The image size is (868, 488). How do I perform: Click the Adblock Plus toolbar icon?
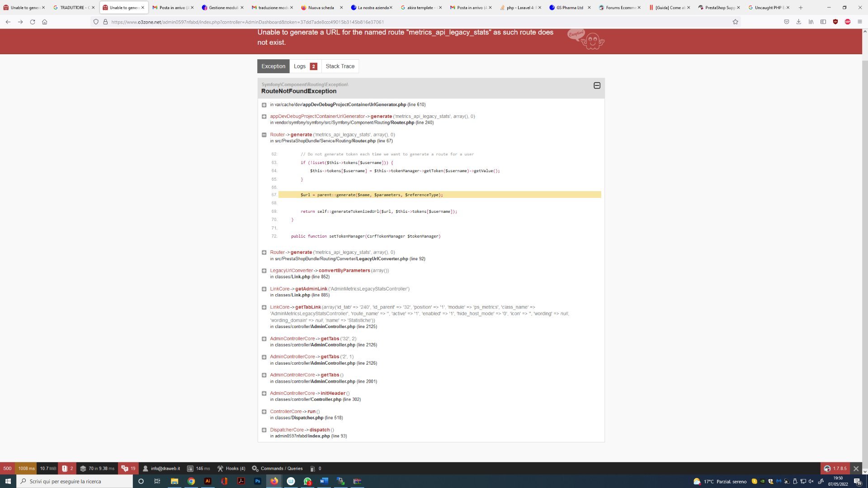pos(848,22)
